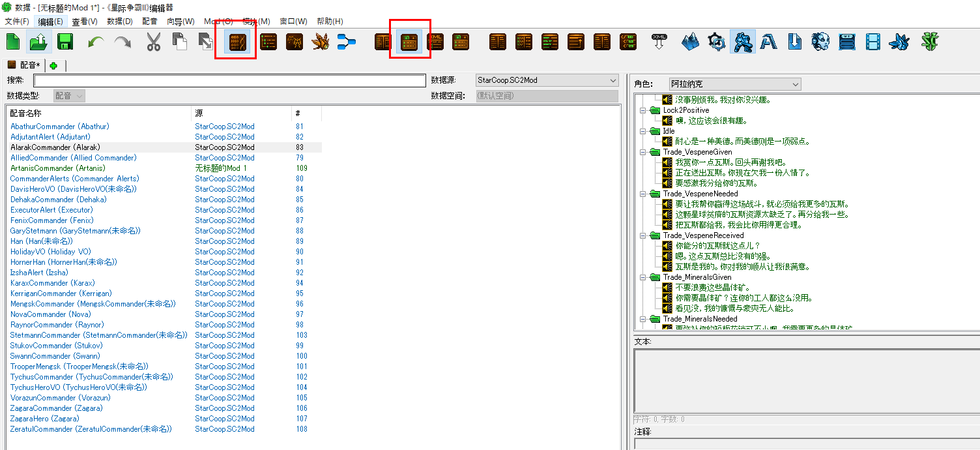Viewport: 980px width, 450px height.
Task: Open the AI module robot head icon
Action: (820, 42)
